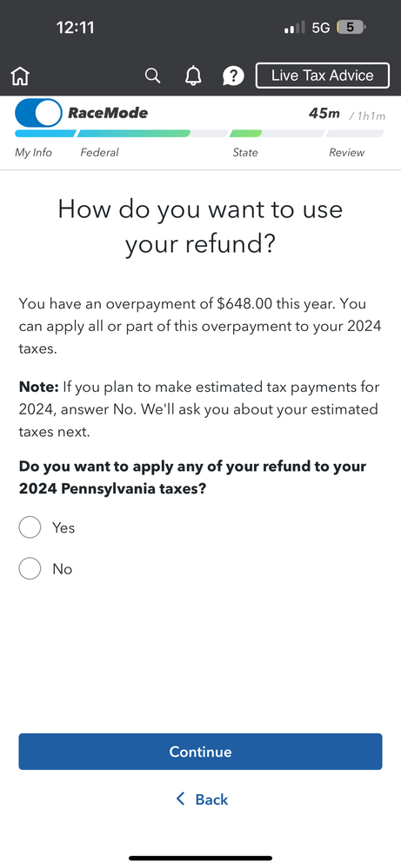
Task: Toggle the RaceMode switch off
Action: 39,113
